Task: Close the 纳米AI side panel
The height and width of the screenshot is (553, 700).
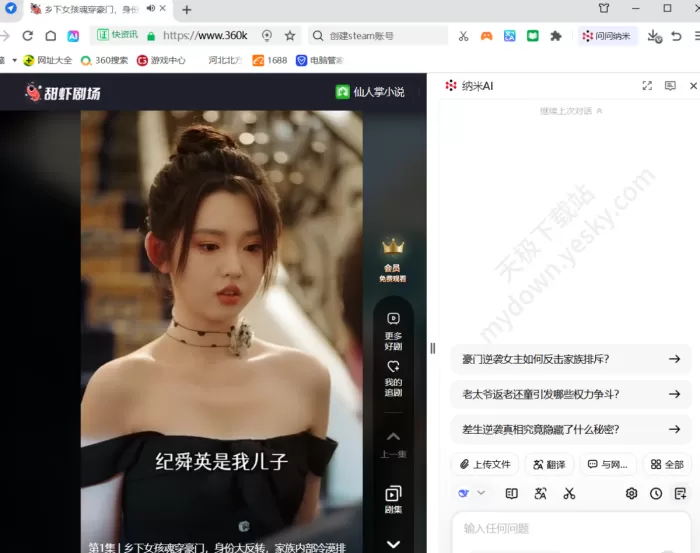Action: point(693,86)
